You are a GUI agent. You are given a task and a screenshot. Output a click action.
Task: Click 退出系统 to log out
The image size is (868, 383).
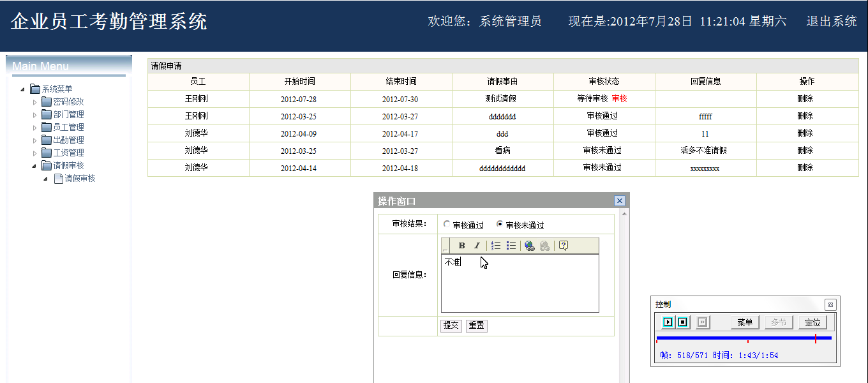(831, 21)
